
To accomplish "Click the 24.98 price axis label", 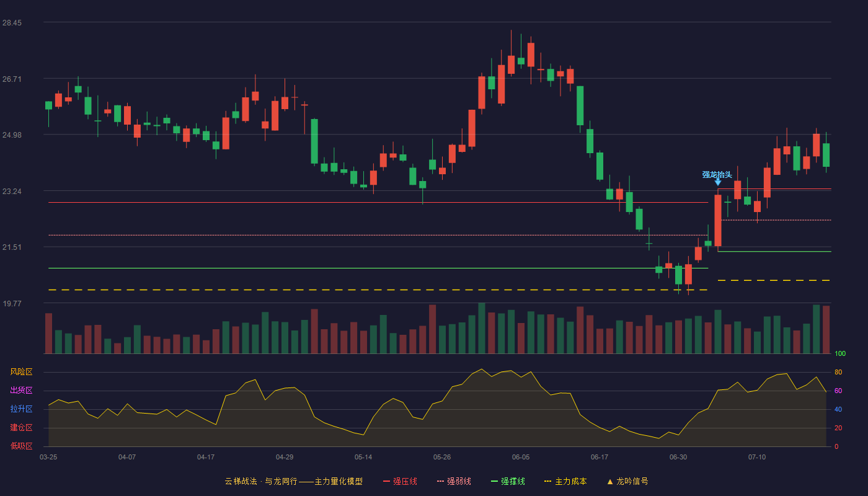I will pyautogui.click(x=12, y=135).
